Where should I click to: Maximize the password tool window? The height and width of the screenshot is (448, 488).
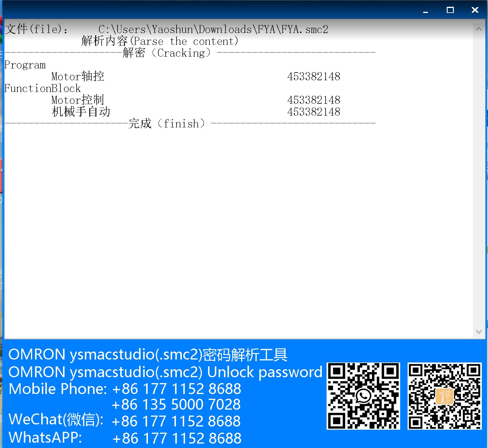tap(450, 10)
